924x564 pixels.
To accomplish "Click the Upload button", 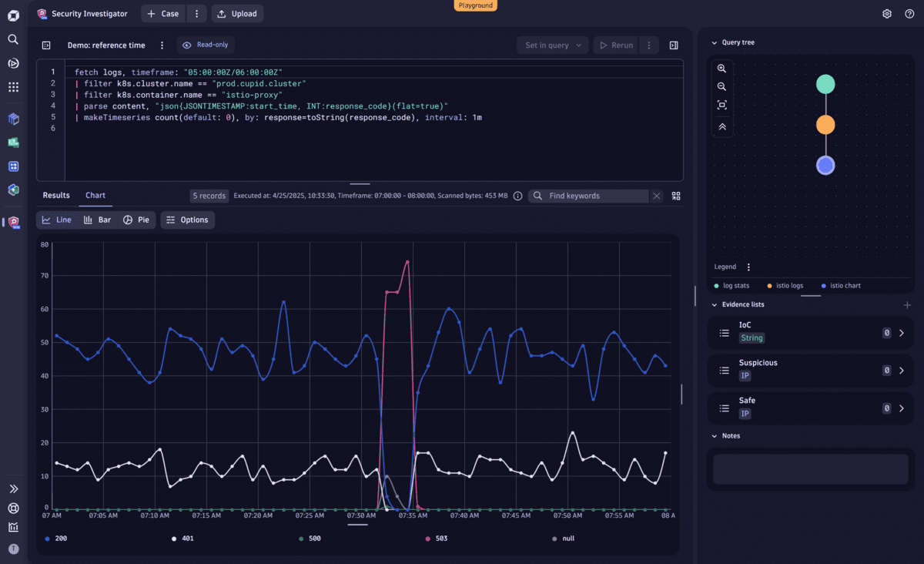I will coord(237,13).
